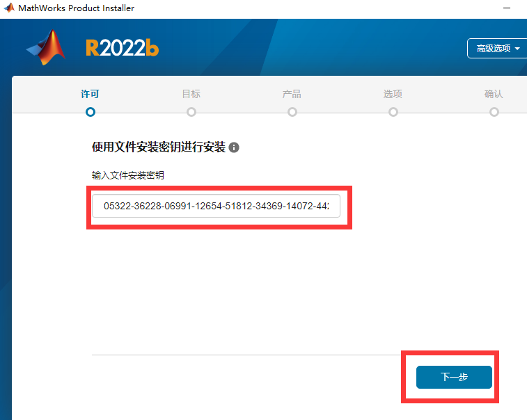Click the 选项 step circle marker
The width and height of the screenshot is (527, 420).
(x=393, y=112)
